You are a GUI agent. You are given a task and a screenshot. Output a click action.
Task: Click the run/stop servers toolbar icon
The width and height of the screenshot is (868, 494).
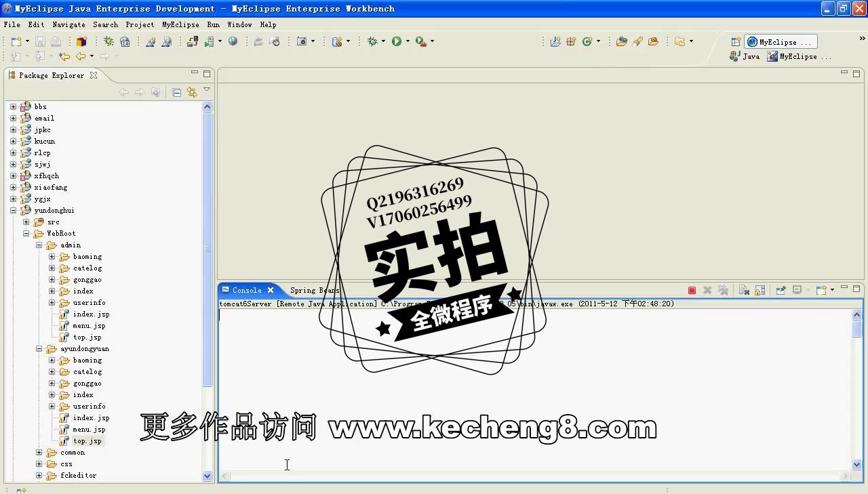click(x=209, y=41)
